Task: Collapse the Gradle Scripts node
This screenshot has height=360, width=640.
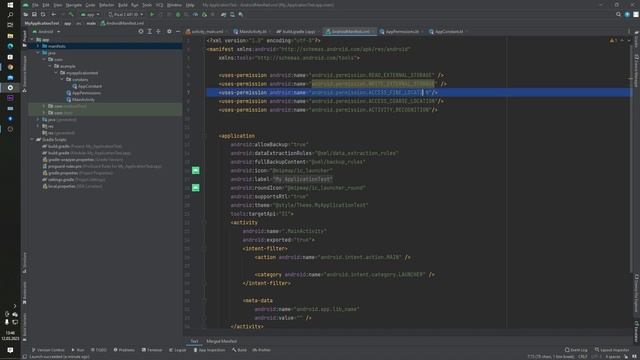Action: click(32, 140)
